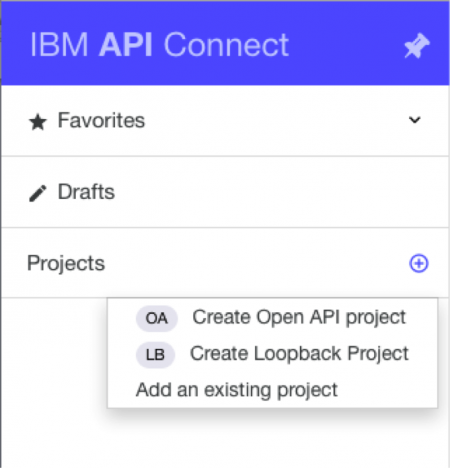Choose Add an existing project
Image resolution: width=450 pixels, height=468 pixels.
click(x=237, y=390)
